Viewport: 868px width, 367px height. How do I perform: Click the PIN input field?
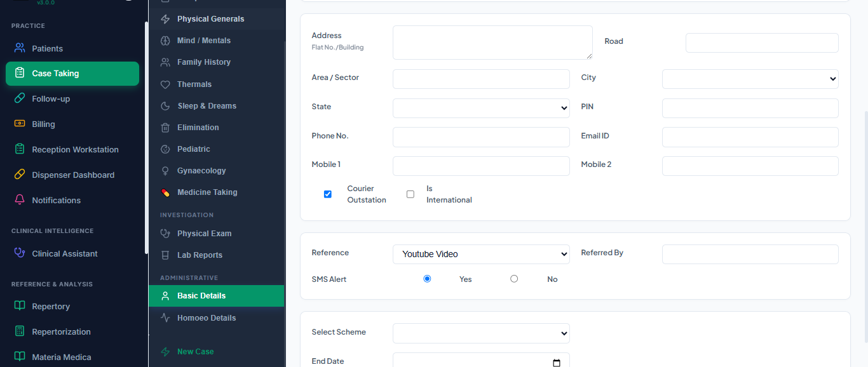750,108
